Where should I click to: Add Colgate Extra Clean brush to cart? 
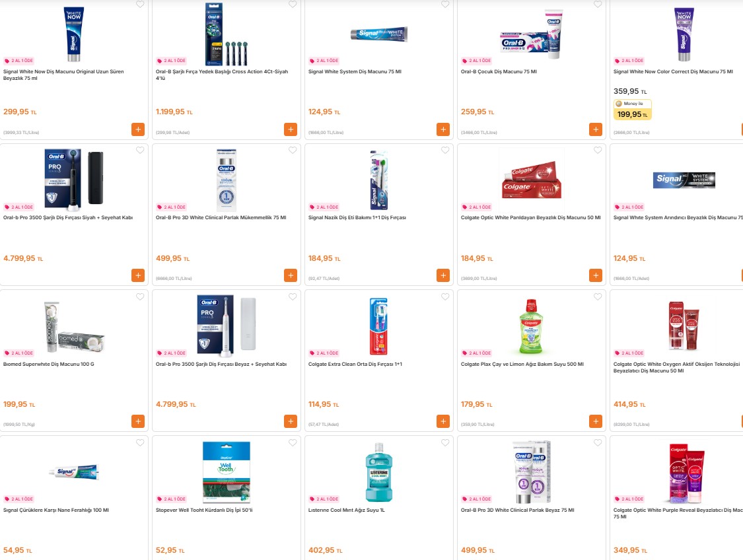(x=443, y=421)
